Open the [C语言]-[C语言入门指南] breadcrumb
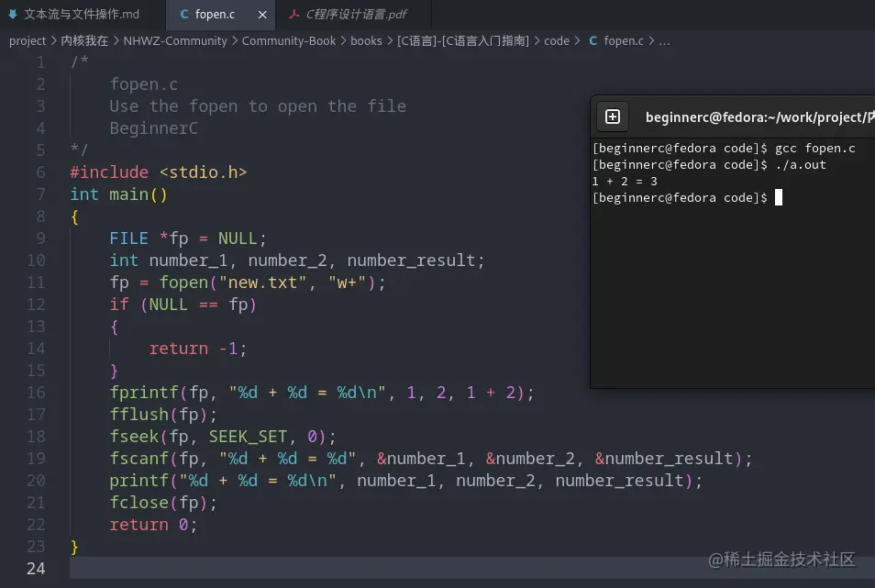This screenshot has height=588, width=875. pyautogui.click(x=462, y=40)
